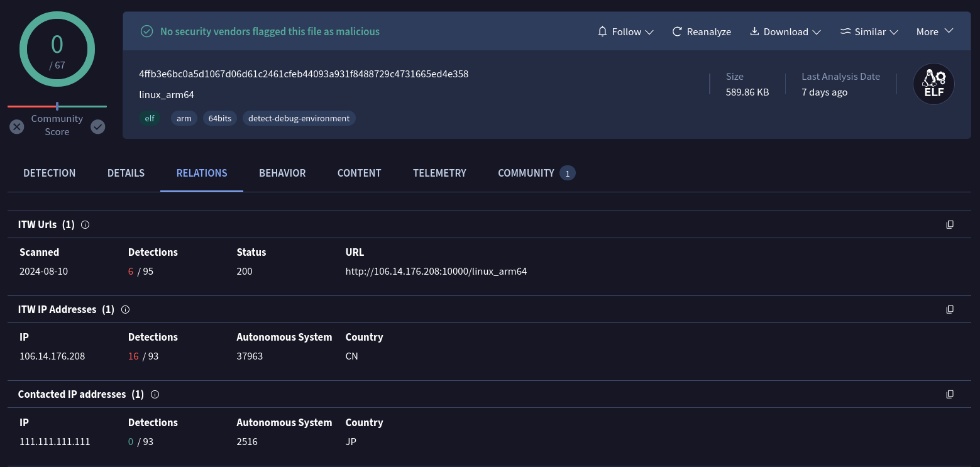
Task: Click the green checkmark status icon
Action: click(x=146, y=31)
